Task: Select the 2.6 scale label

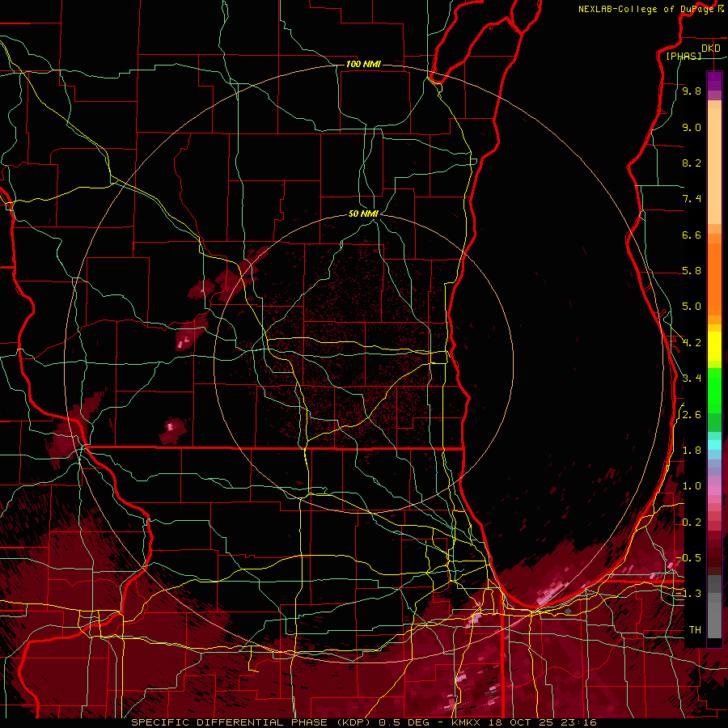Action: (x=692, y=415)
